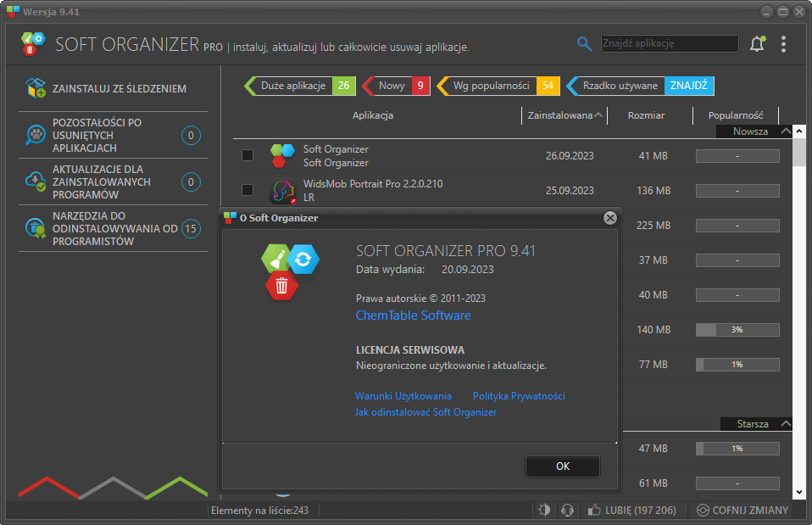
Task: Click the 3% popularity bar
Action: coord(737,330)
